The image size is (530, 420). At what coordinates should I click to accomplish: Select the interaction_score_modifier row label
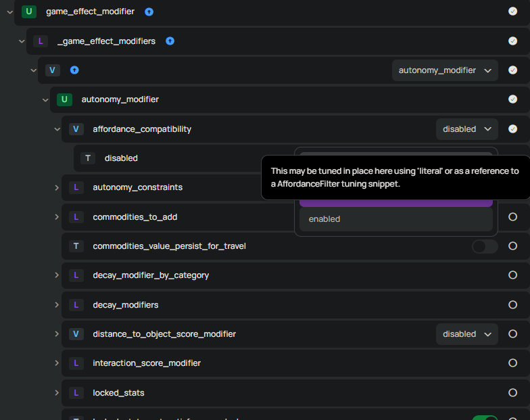(x=147, y=363)
